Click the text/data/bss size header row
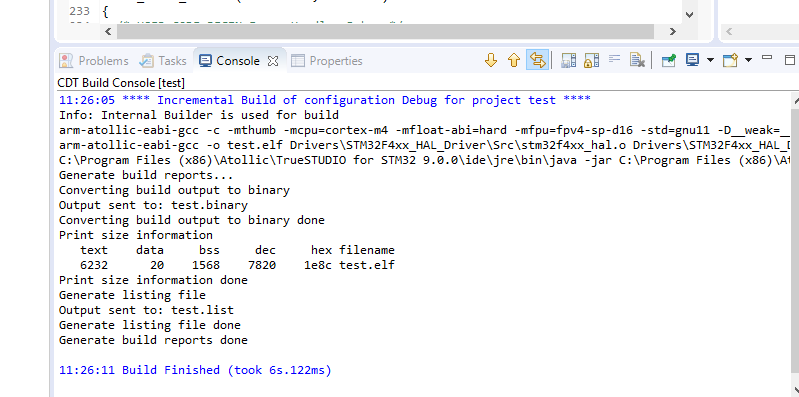The height and width of the screenshot is (397, 799). [x=237, y=250]
